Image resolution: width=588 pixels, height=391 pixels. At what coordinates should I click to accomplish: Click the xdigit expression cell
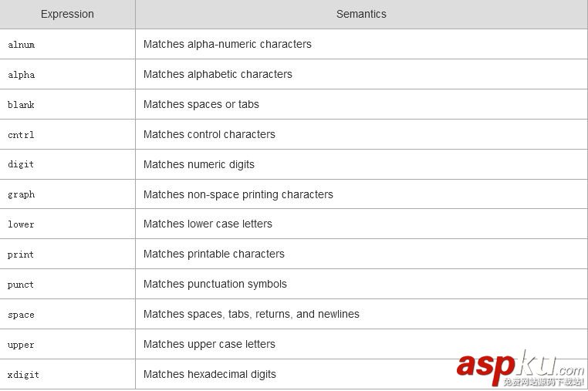coord(24,375)
